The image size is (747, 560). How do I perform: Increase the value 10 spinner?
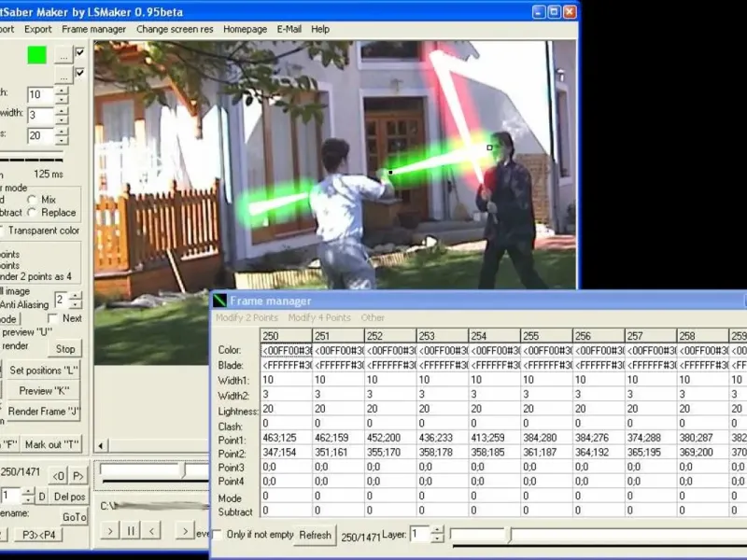pos(62,91)
